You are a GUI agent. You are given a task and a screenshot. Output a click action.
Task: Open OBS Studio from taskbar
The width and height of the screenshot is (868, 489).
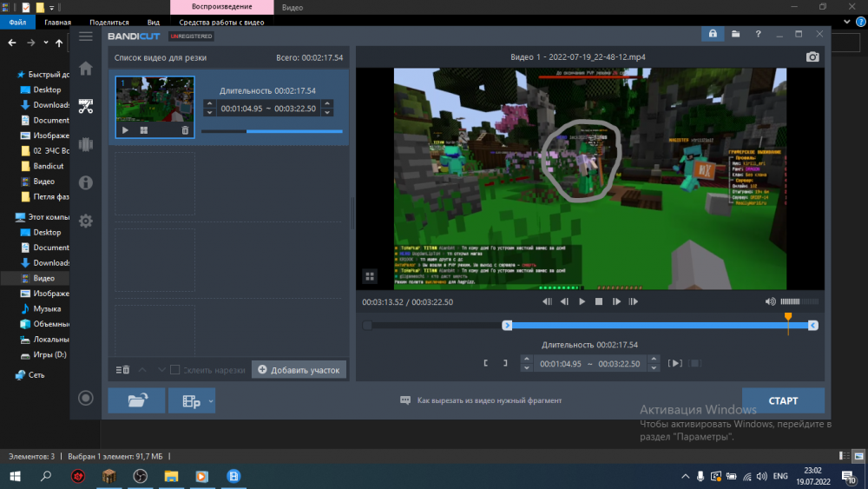(140, 476)
